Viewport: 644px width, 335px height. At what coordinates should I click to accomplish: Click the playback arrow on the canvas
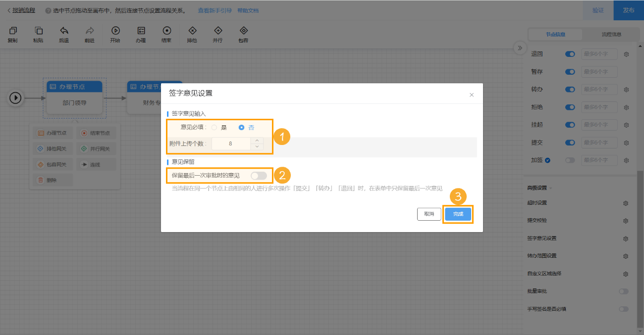pos(15,98)
